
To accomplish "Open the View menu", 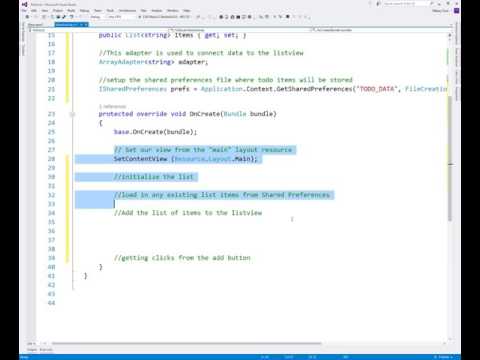I will [45, 11].
